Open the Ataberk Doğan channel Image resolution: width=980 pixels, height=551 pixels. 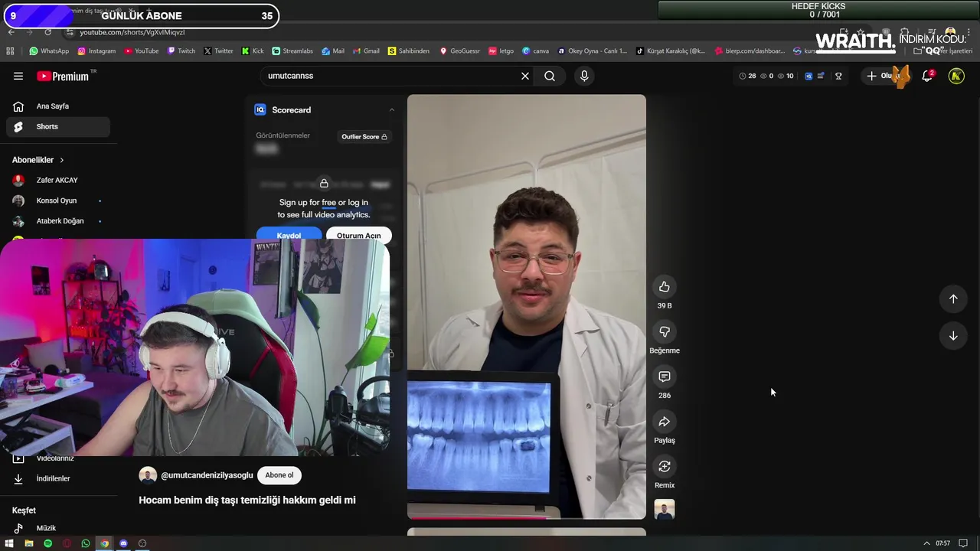tap(58, 221)
